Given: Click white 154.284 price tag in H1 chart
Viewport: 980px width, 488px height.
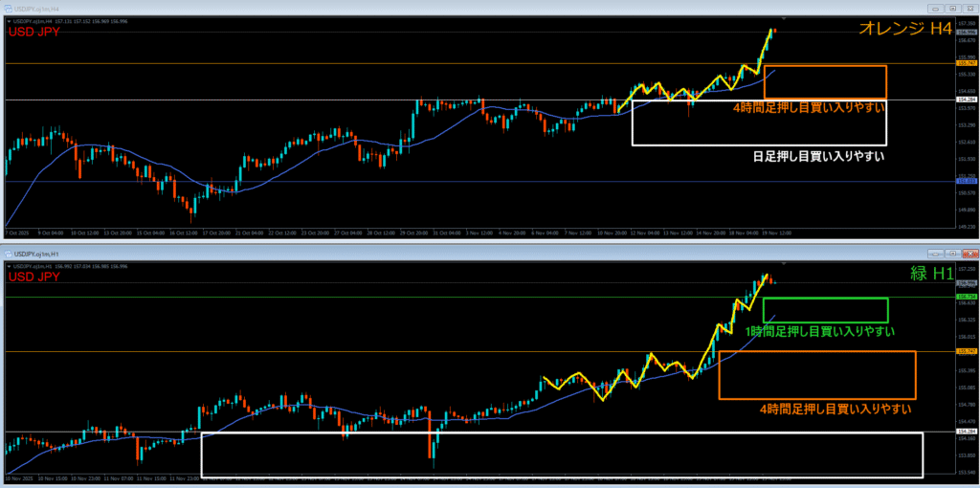Looking at the screenshot, I should 967,432.
